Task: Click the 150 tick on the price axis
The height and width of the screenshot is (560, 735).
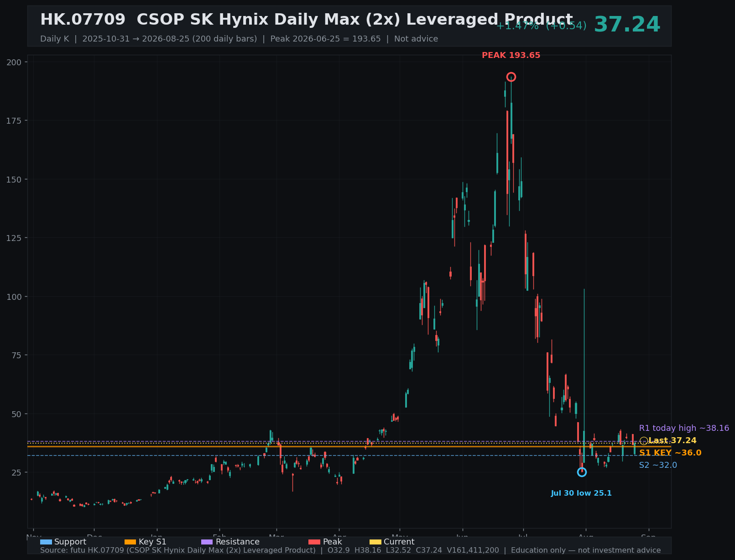Action: pyautogui.click(x=15, y=179)
